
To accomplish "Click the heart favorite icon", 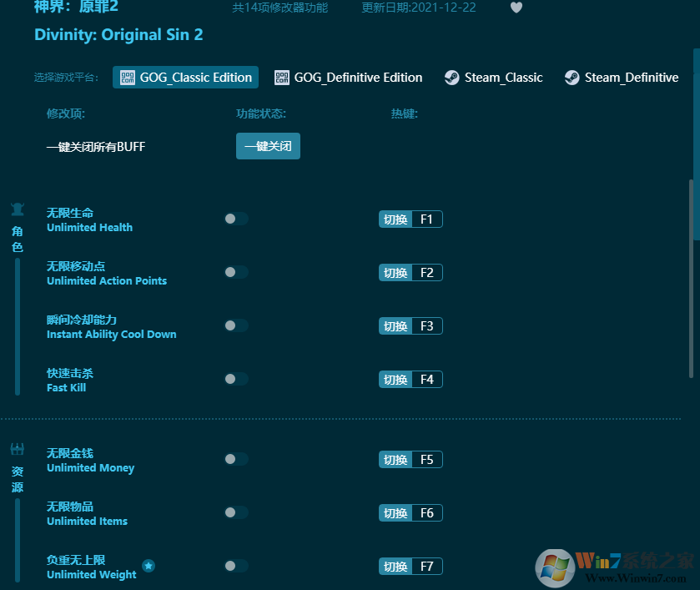I will click(516, 8).
